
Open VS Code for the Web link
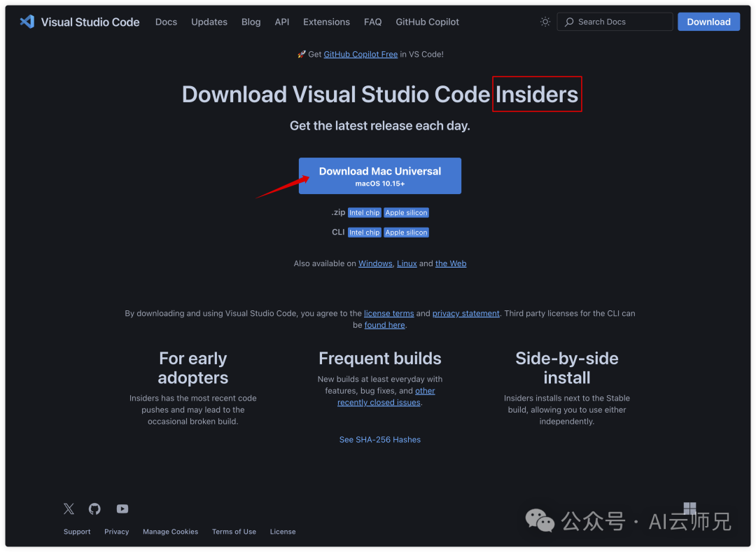pyautogui.click(x=451, y=263)
